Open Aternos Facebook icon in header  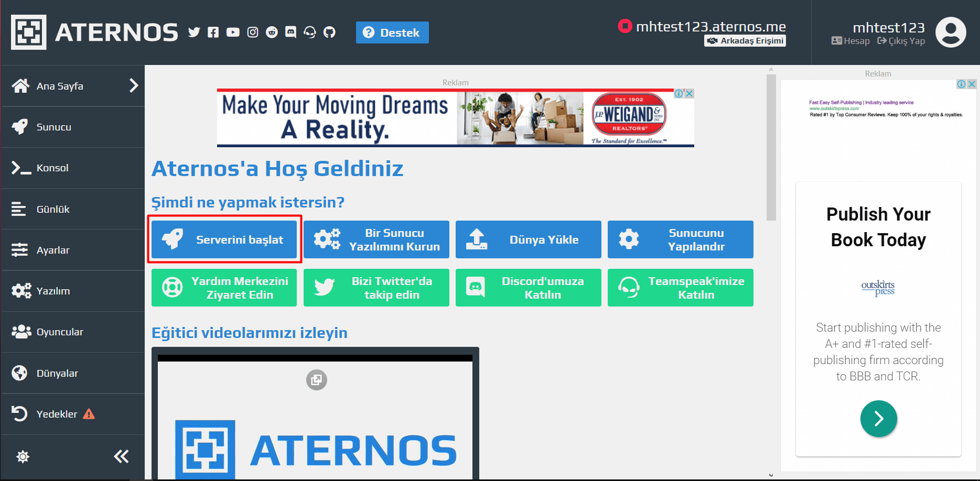coord(213,32)
